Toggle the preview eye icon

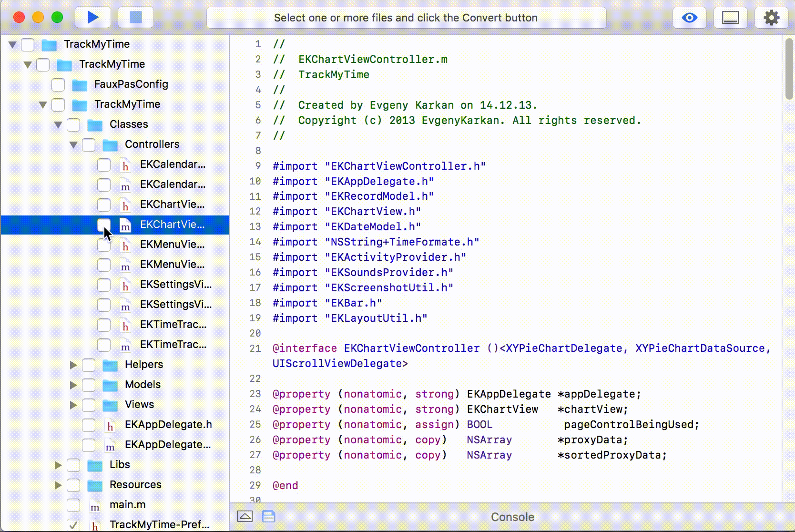click(x=689, y=17)
